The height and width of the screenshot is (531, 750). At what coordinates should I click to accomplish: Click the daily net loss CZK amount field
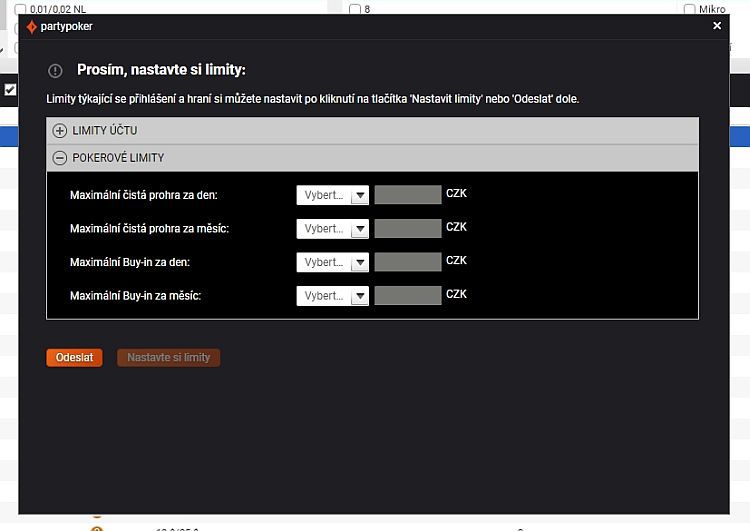[407, 195]
